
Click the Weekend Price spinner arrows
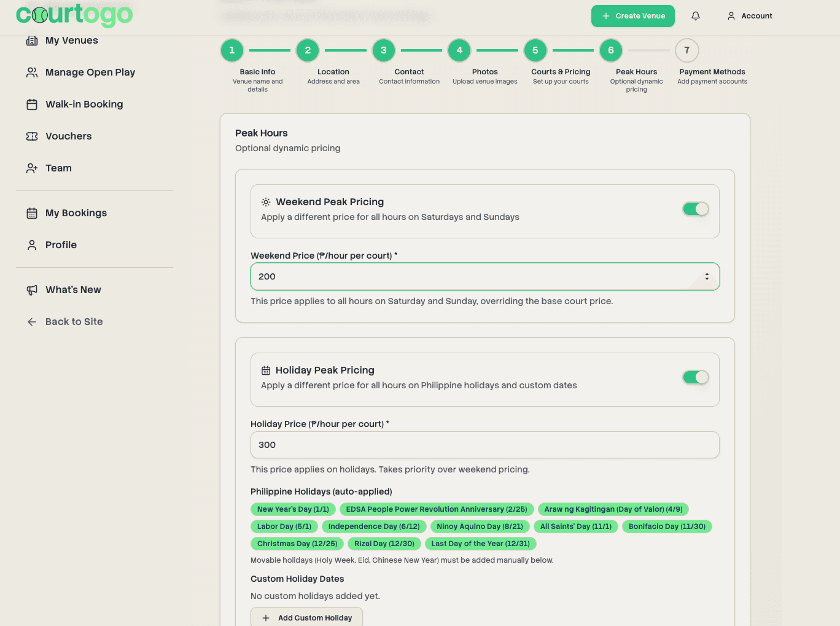(x=707, y=276)
